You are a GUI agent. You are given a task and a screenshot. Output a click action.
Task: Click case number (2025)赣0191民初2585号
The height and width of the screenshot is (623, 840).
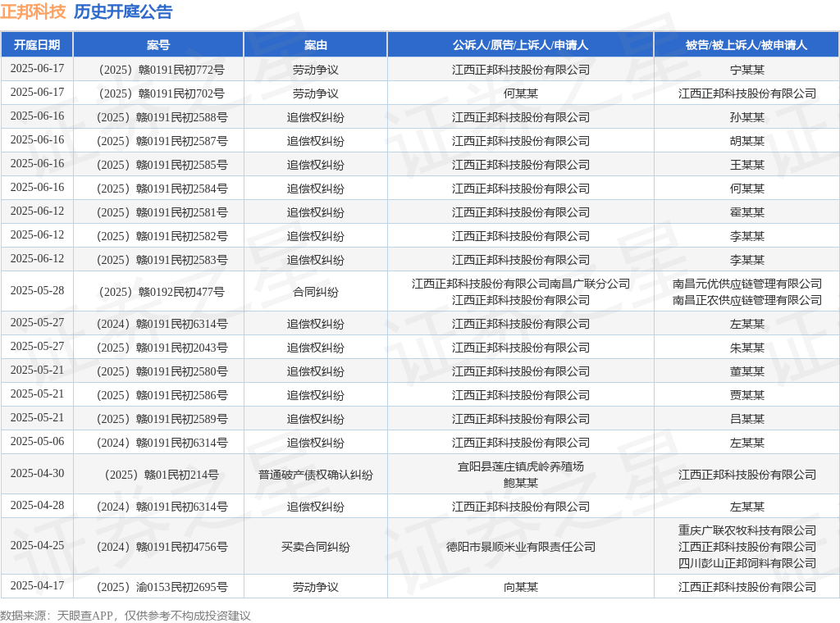162,165
